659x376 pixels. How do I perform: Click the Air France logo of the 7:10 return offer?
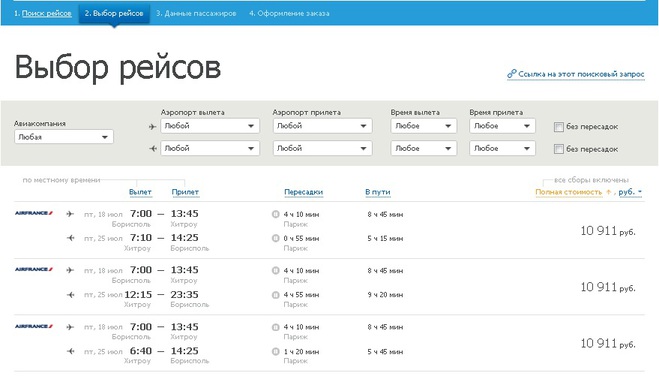click(x=34, y=213)
